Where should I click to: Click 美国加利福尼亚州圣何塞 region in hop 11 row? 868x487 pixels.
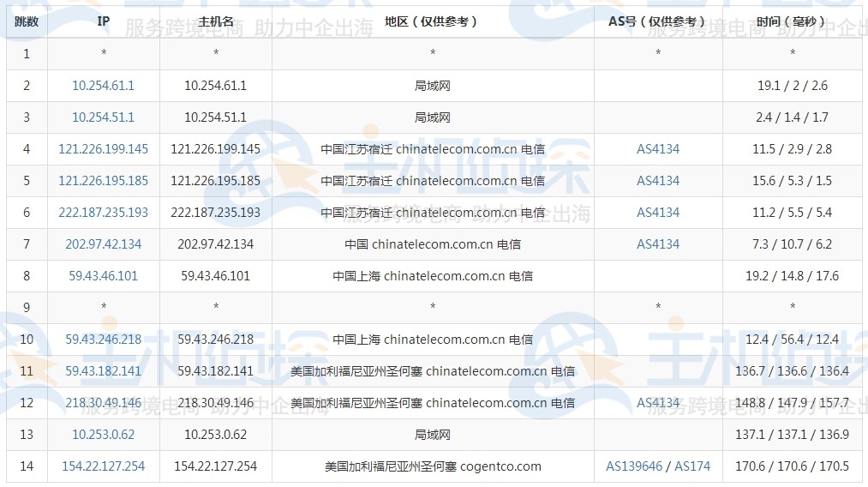(x=433, y=371)
